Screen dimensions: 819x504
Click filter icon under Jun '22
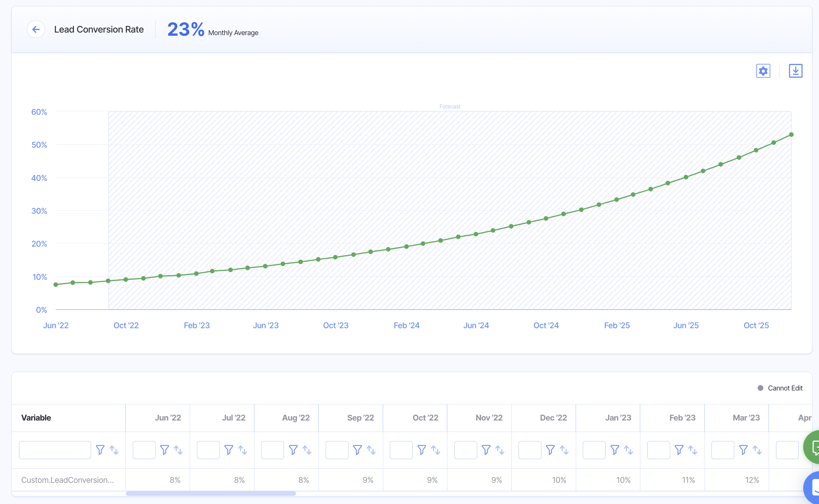[164, 450]
